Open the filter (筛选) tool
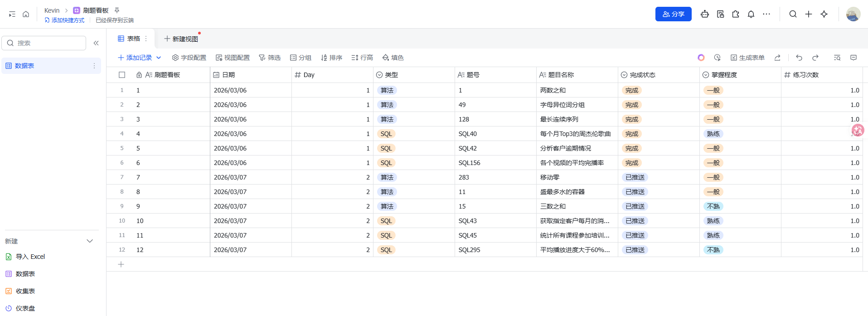Screen dimensions: 868x316 coord(270,58)
